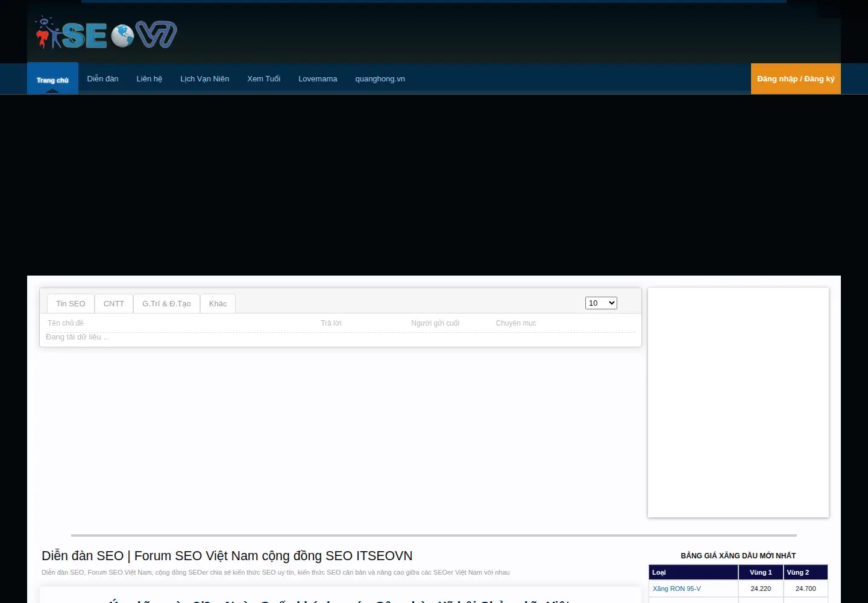Click the Tên chủ đề column header
This screenshot has height=603, width=868.
pos(66,323)
